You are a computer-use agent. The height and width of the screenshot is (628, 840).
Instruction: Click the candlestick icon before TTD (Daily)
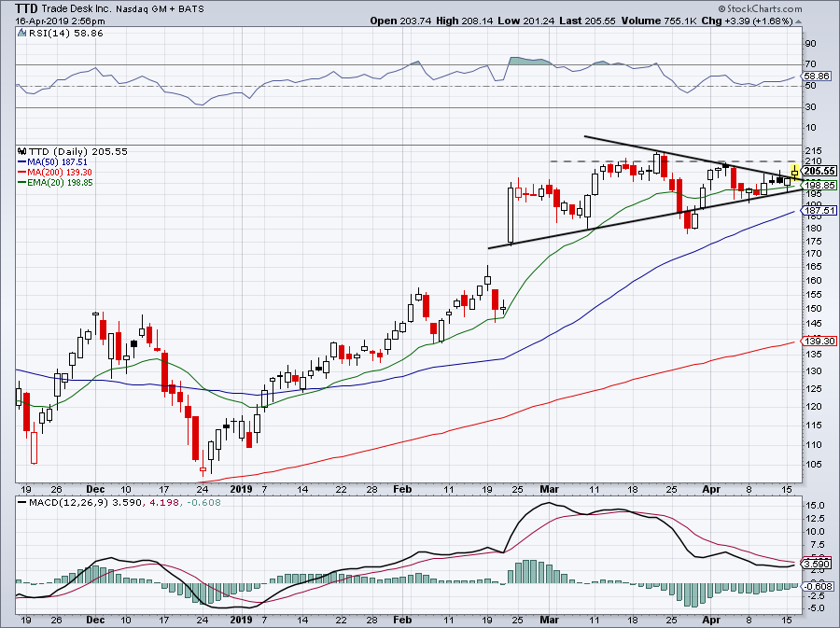[22, 151]
